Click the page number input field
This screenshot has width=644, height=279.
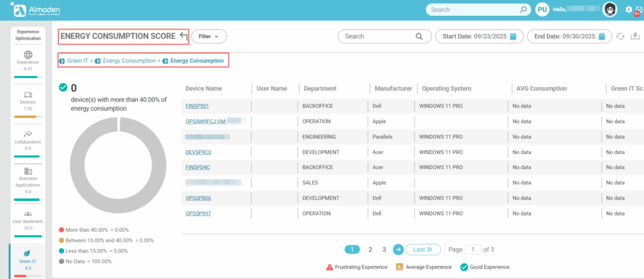pos(473,249)
